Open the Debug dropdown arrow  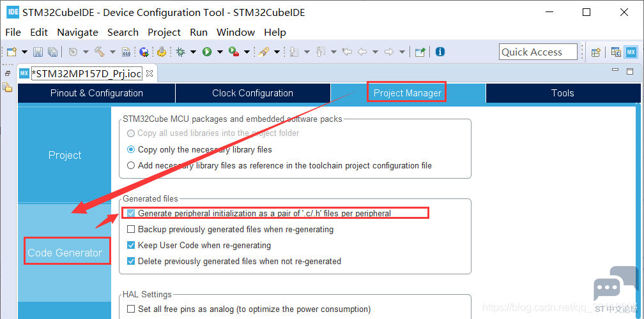coord(193,52)
